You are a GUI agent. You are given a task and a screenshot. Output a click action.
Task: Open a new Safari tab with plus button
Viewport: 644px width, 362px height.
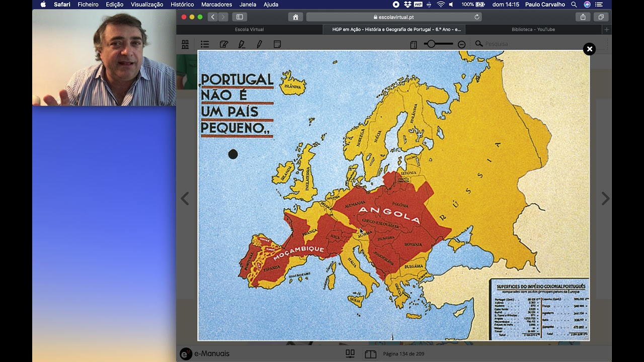click(607, 30)
